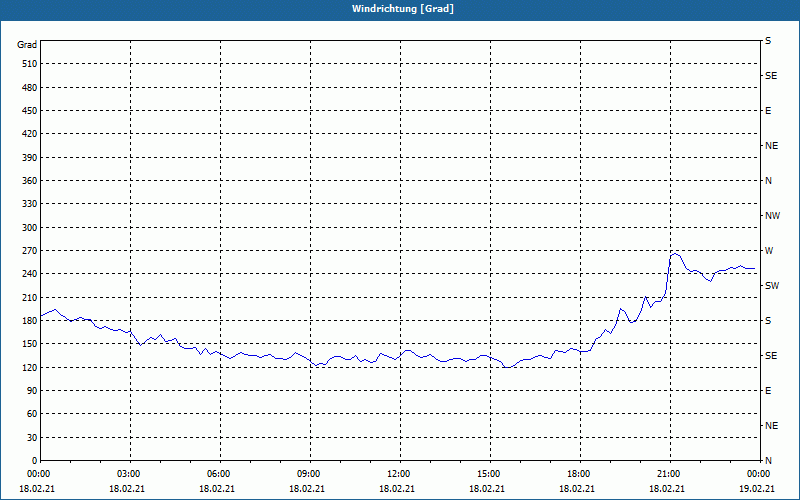This screenshot has width=800, height=500.
Task: Pick the 390 degree axis label
Action: pos(30,158)
